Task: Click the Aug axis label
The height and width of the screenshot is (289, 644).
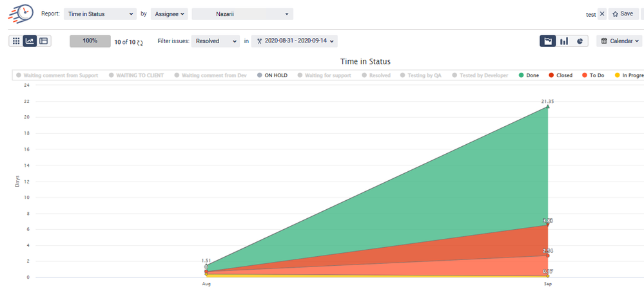Action: click(x=206, y=284)
